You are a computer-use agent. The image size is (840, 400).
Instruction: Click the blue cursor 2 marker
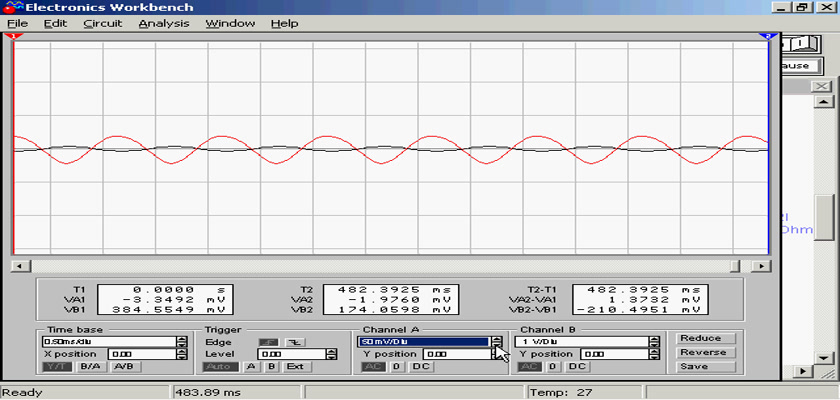767,36
